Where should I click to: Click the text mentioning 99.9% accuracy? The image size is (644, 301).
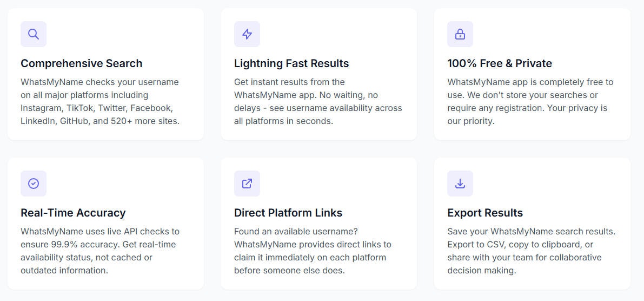click(x=100, y=251)
